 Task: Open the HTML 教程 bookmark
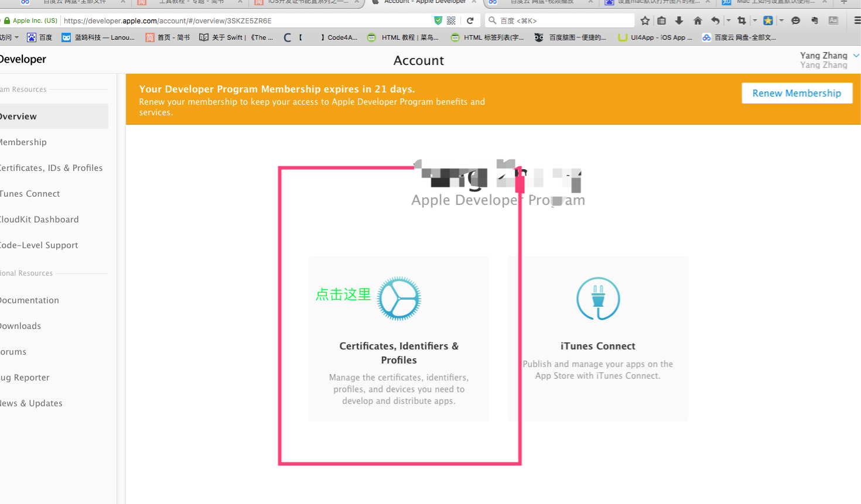point(403,37)
